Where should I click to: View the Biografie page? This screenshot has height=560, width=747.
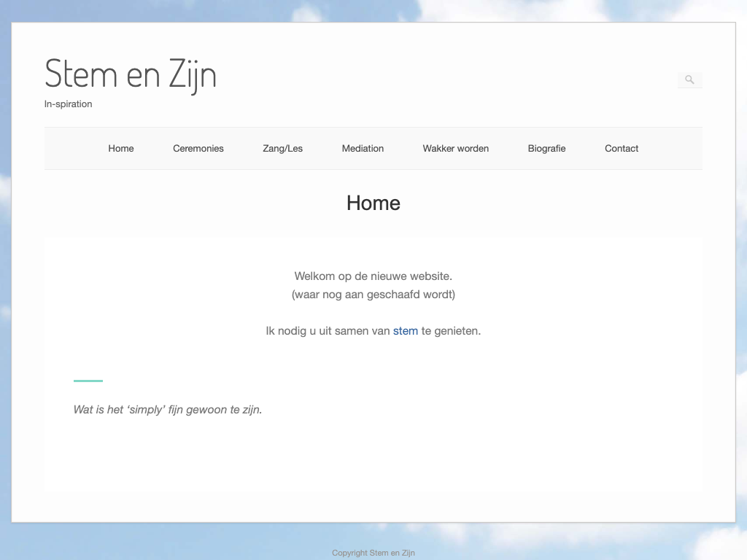coord(546,149)
